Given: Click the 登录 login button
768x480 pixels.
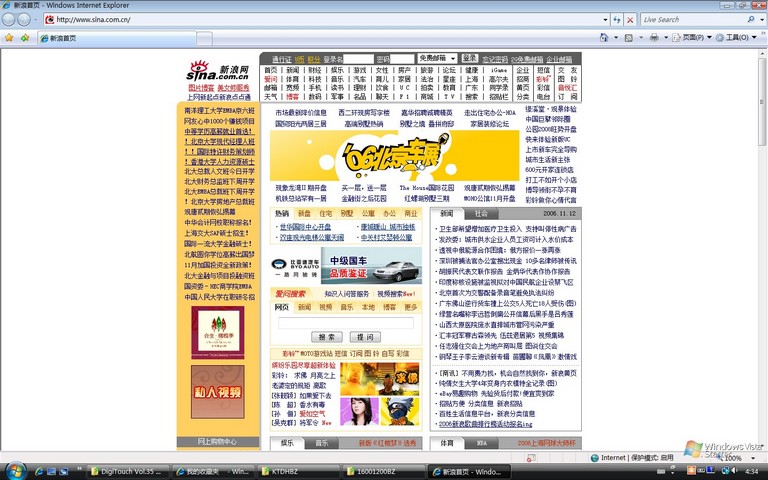Looking at the screenshot, I should 469,58.
